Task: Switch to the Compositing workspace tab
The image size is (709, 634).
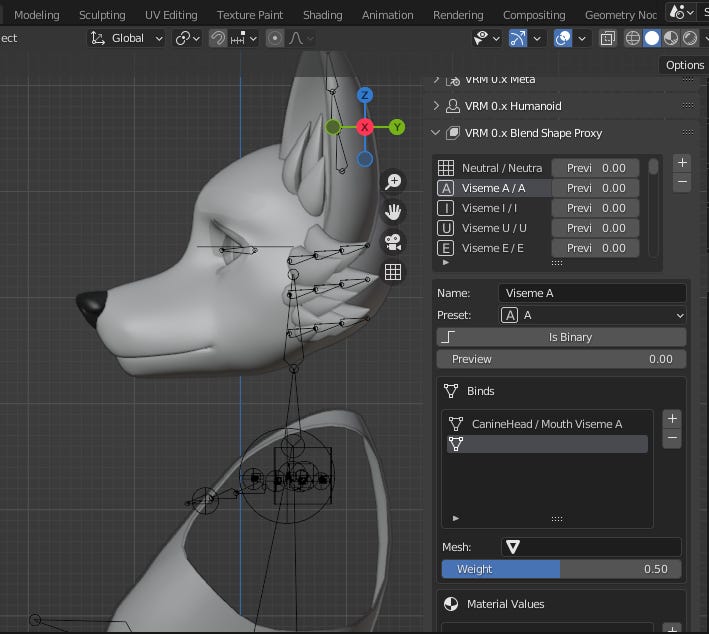Action: 534,15
